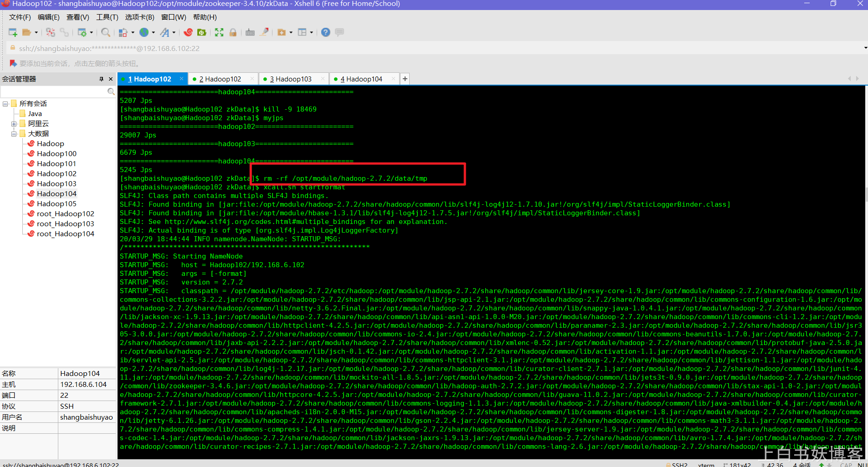
Task: Switch to tab 4 Hadoop104
Action: 361,79
